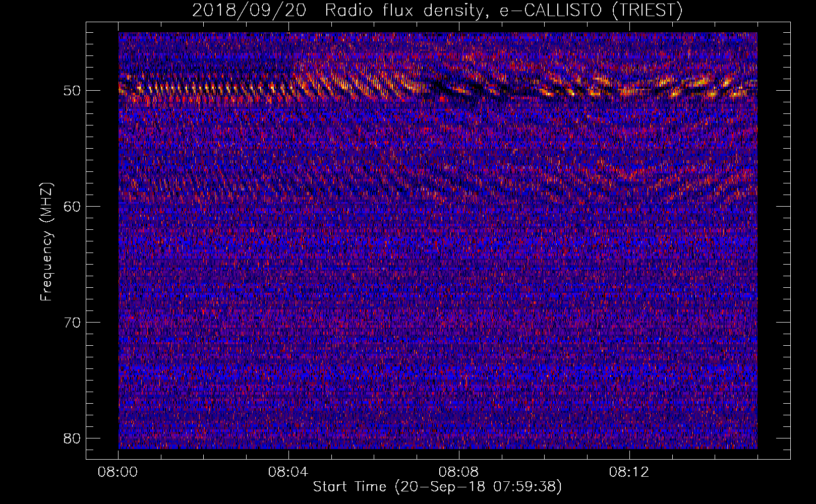Click the 08:08 time tick label
Viewport: 816px width, 504px height.
click(458, 473)
